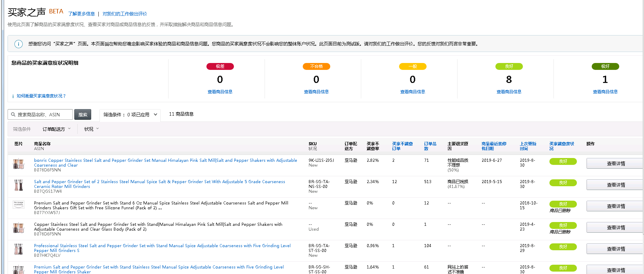The height and width of the screenshot is (274, 644).
Task: View the 1 listing rated 极好
Action: point(605,92)
